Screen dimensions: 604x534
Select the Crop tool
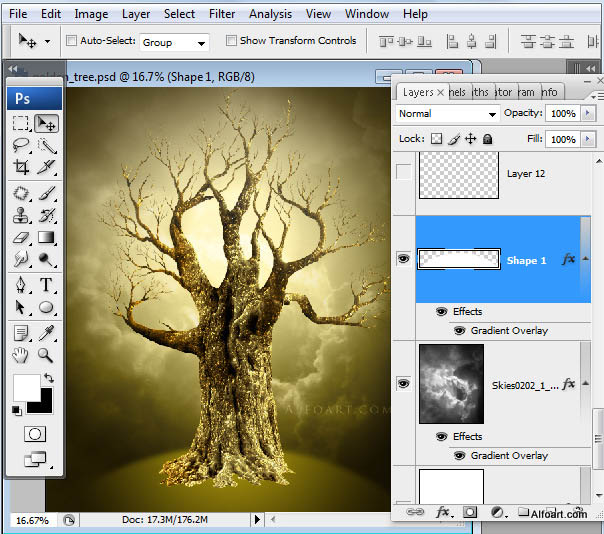click(21, 168)
